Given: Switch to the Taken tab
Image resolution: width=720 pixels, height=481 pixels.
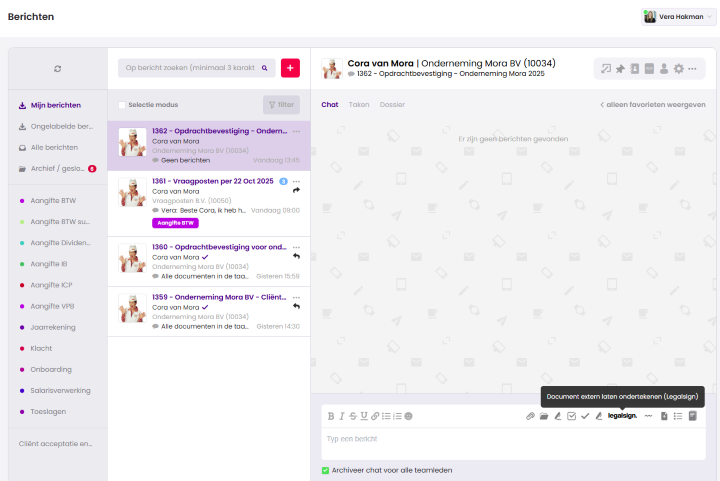Looking at the screenshot, I should click(358, 104).
